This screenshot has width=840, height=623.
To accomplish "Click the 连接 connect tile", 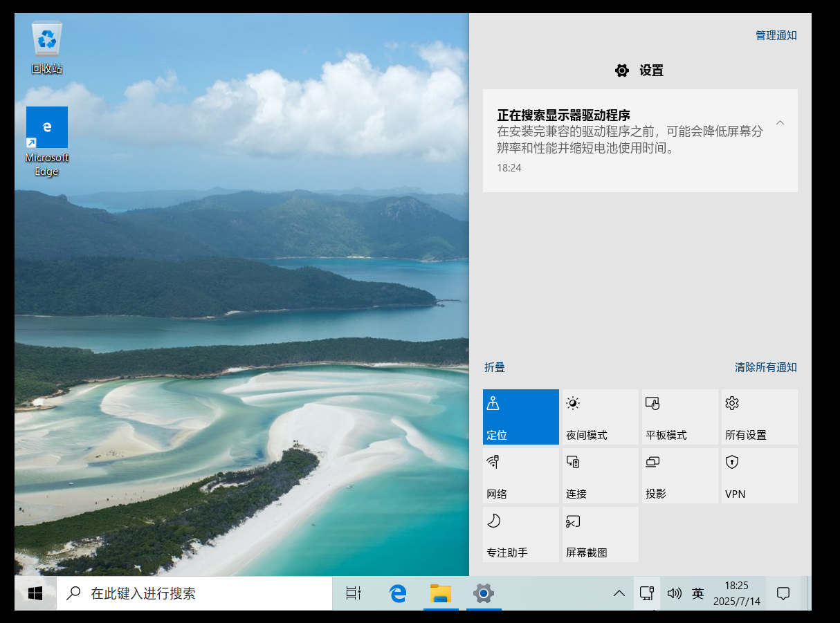I will pyautogui.click(x=600, y=476).
